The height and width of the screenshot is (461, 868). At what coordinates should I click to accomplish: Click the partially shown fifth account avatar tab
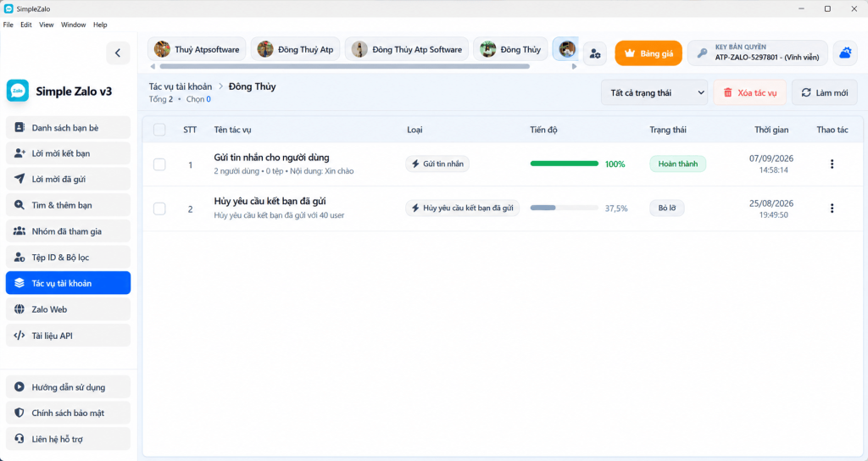tap(565, 49)
